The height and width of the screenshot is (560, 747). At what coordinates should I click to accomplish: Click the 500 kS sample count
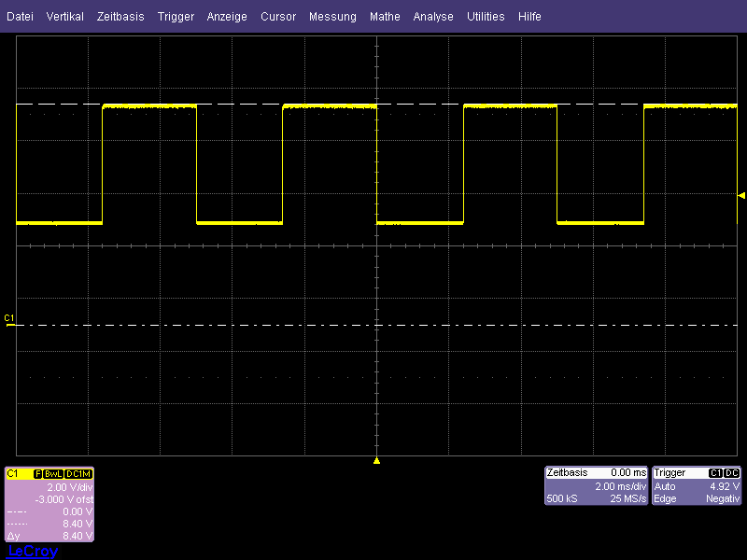pos(562,498)
